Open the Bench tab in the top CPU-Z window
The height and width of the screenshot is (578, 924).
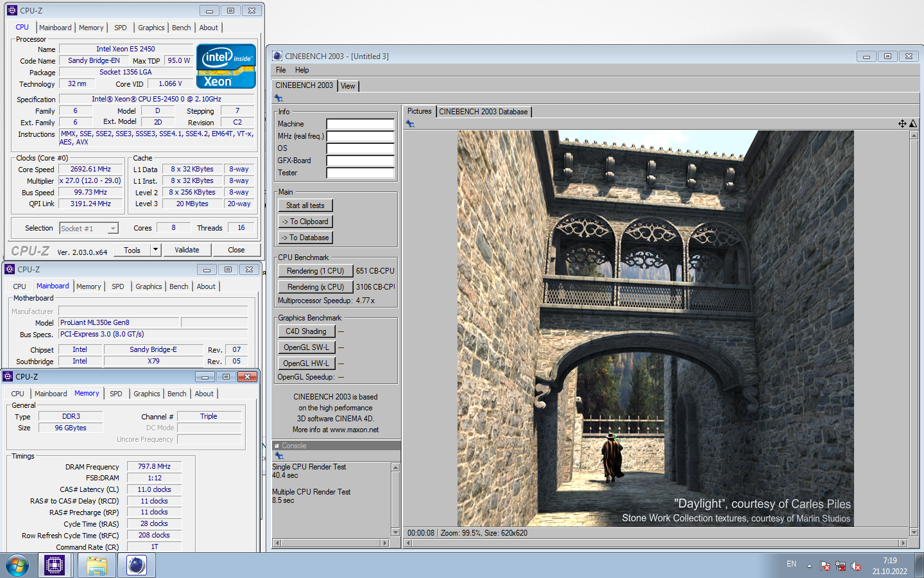[x=182, y=28]
